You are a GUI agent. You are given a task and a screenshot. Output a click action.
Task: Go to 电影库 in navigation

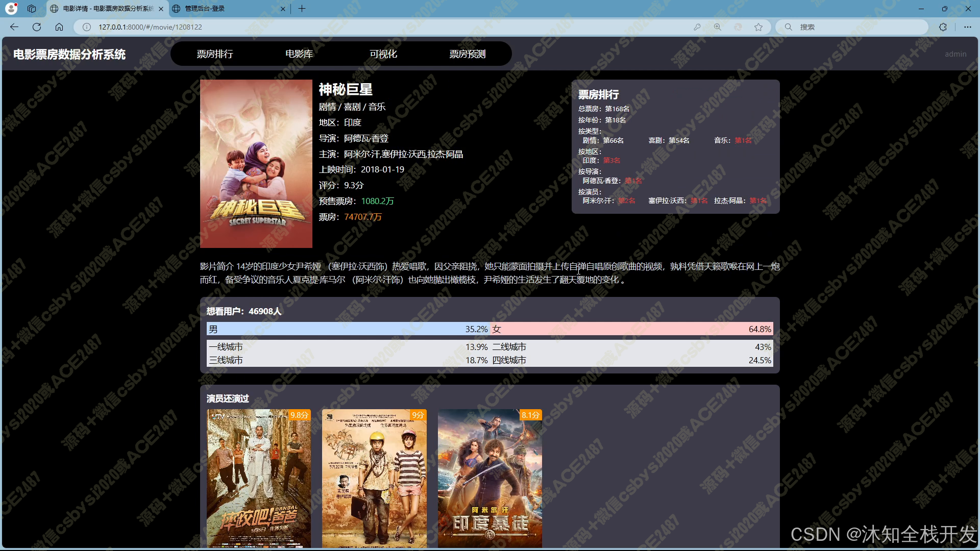click(299, 54)
